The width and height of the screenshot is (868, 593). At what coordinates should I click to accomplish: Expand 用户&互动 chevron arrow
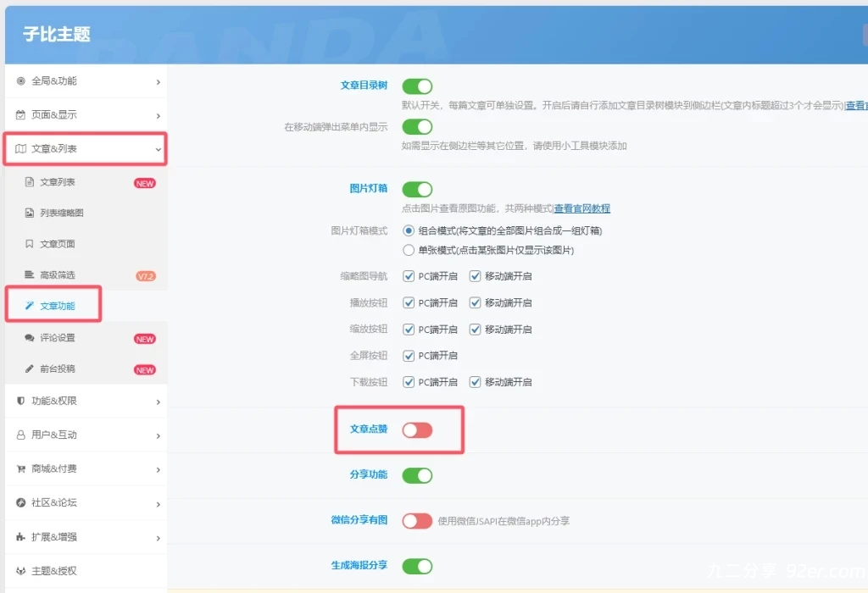pyautogui.click(x=159, y=436)
